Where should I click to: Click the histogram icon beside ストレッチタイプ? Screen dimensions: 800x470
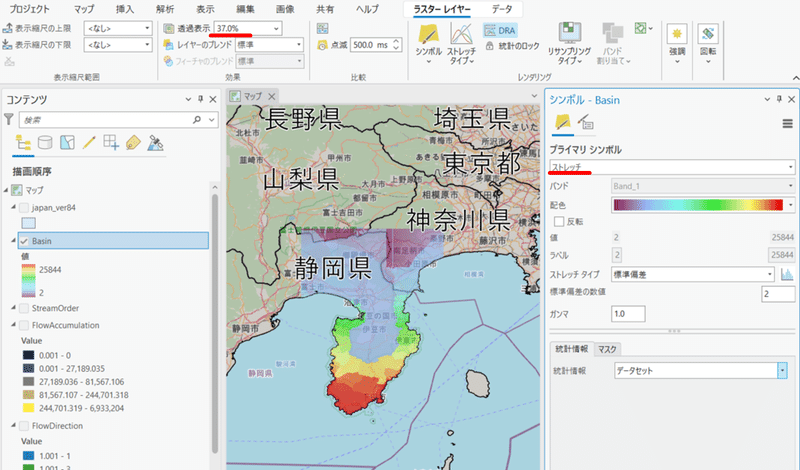point(787,275)
